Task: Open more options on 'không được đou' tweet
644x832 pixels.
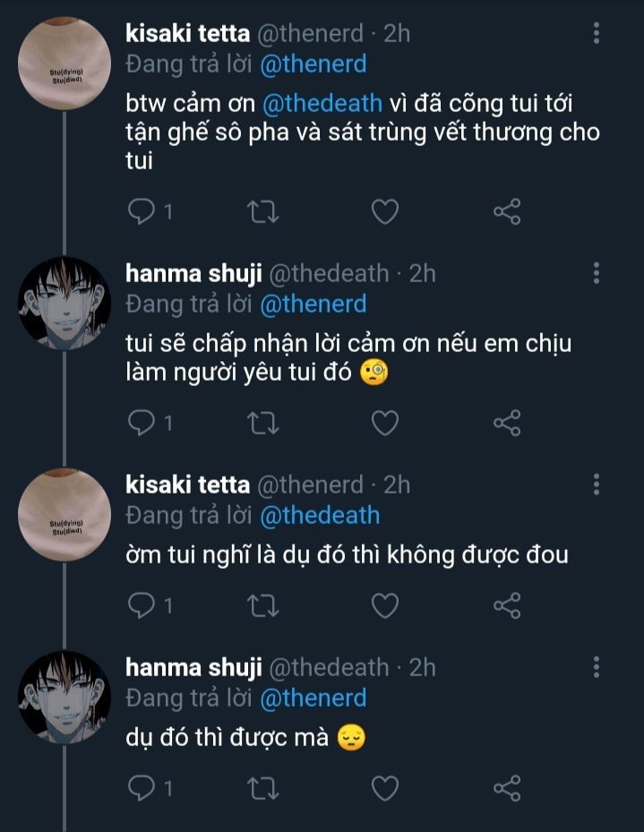Action: 597,485
